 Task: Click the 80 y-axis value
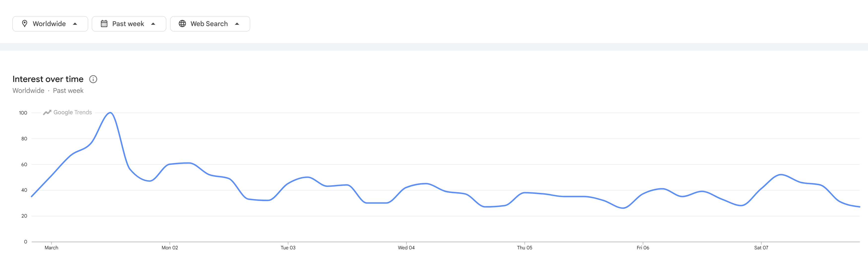(24, 139)
